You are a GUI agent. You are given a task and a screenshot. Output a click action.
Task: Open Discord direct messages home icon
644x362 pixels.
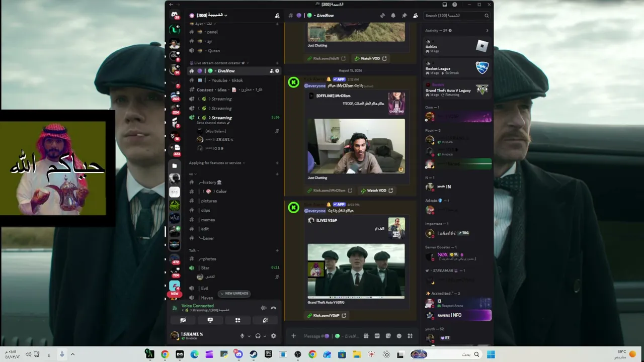click(174, 15)
